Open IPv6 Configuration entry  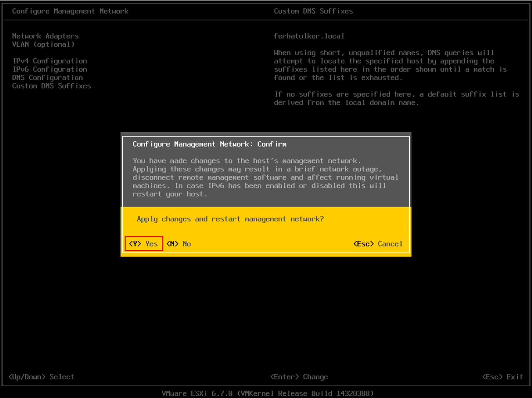click(x=49, y=69)
